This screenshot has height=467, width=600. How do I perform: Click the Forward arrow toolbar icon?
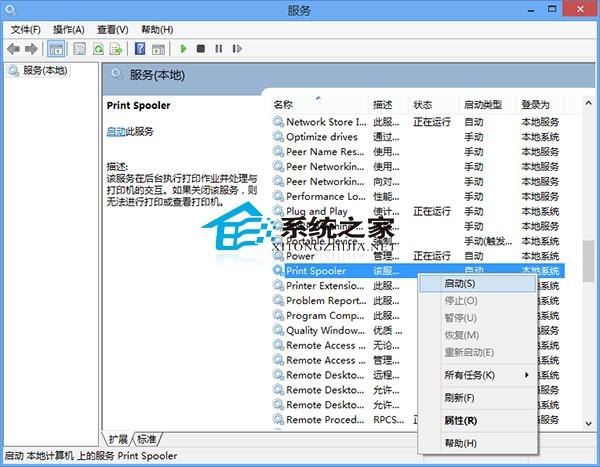[31, 49]
